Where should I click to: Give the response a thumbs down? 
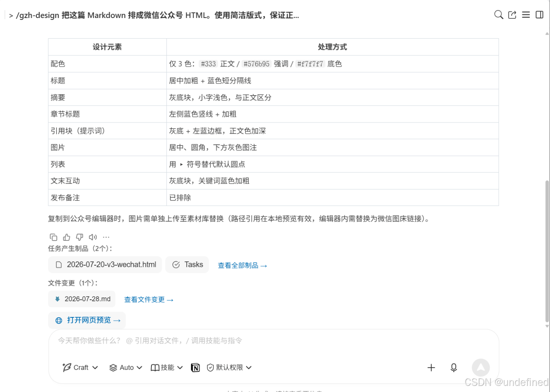80,237
